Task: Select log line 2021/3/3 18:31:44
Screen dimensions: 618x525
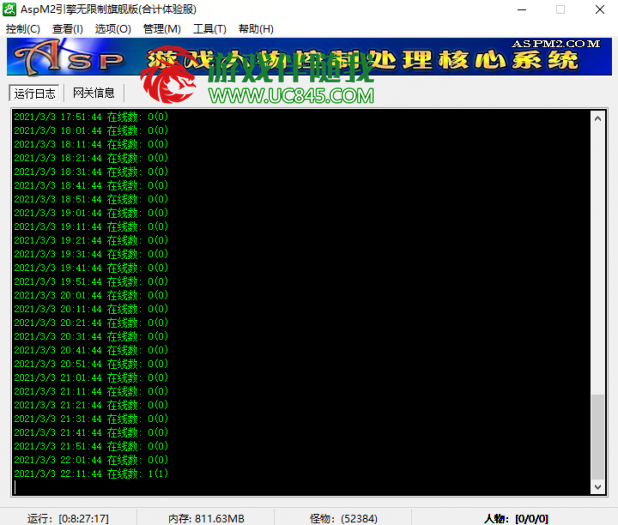Action: tap(91, 172)
